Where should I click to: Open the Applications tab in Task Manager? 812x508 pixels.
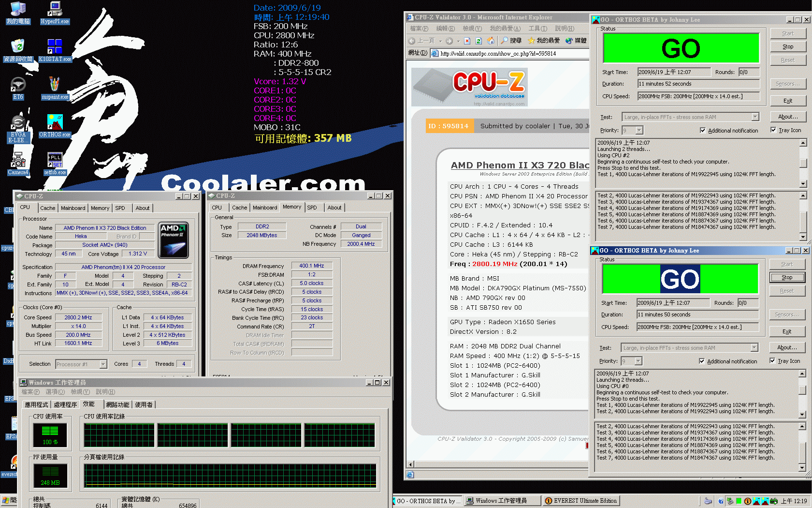[37, 405]
